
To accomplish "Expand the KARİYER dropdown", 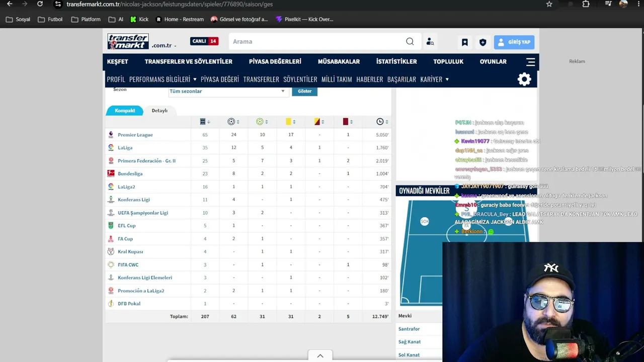I will (435, 79).
